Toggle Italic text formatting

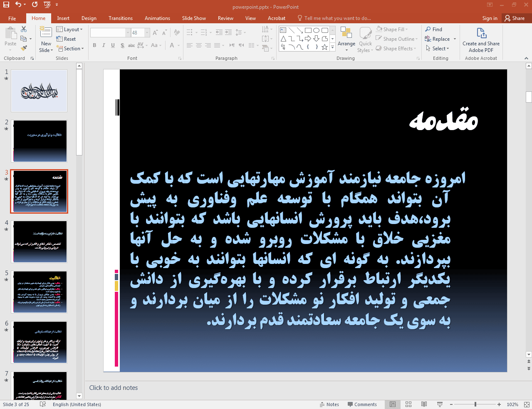coord(104,45)
